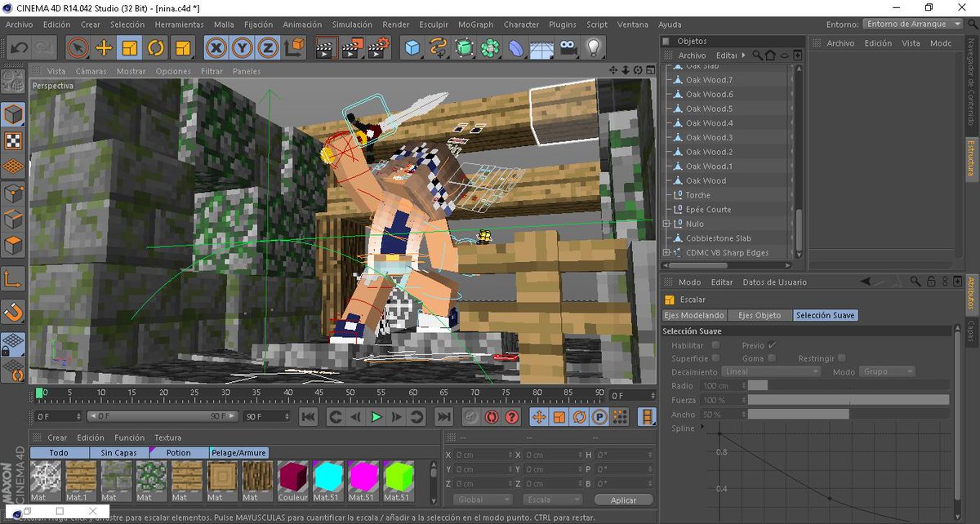Click the record keyframe button
The width and height of the screenshot is (980, 524).
point(471,416)
